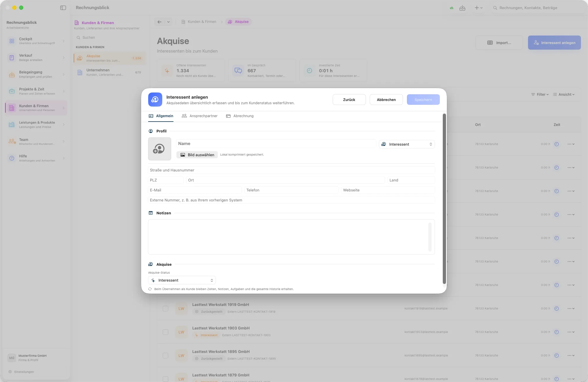The height and width of the screenshot is (382, 588).
Task: Click the back arrow navigation icon
Action: [159, 22]
